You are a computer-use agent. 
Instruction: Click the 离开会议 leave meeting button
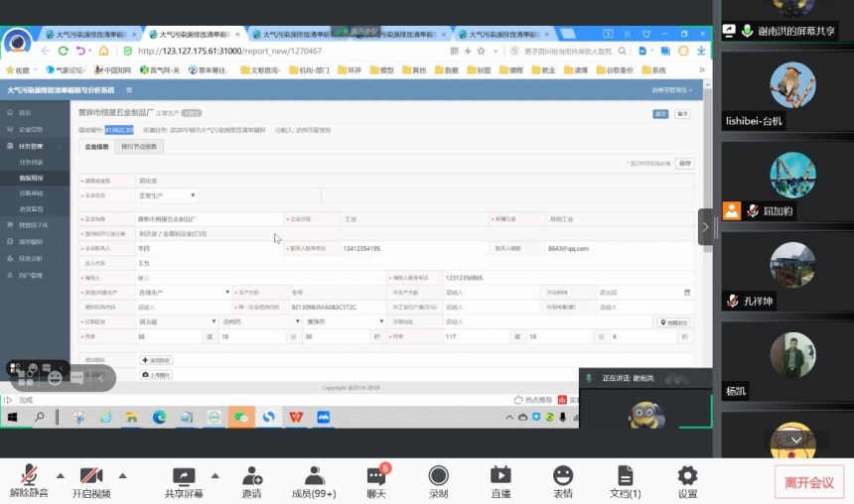[x=809, y=482]
